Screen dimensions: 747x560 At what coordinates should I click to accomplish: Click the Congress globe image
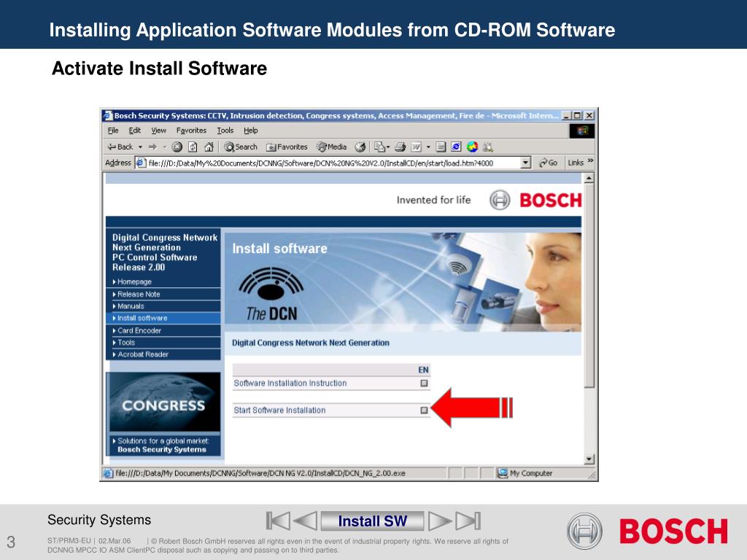tap(164, 402)
